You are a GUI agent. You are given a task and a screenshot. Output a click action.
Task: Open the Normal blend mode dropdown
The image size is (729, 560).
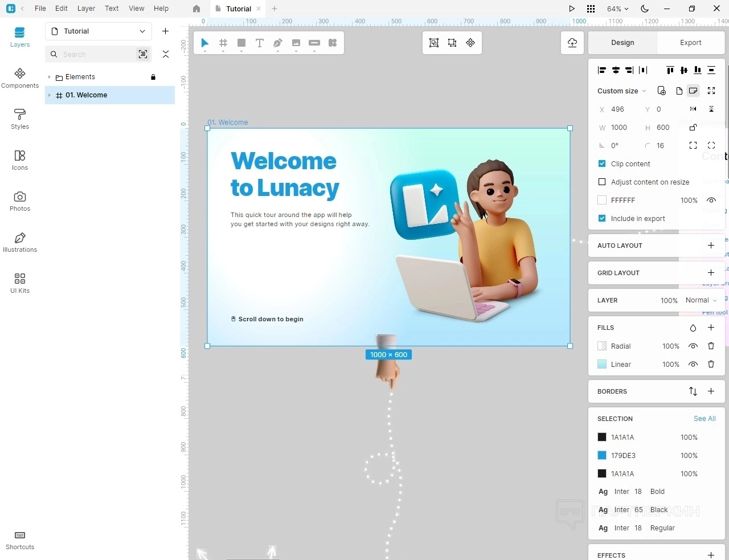point(701,300)
